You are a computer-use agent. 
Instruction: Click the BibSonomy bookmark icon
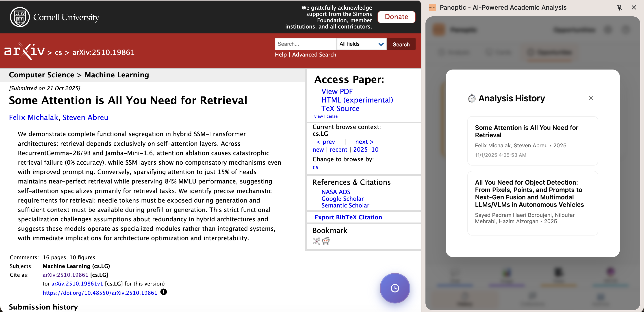tap(316, 241)
